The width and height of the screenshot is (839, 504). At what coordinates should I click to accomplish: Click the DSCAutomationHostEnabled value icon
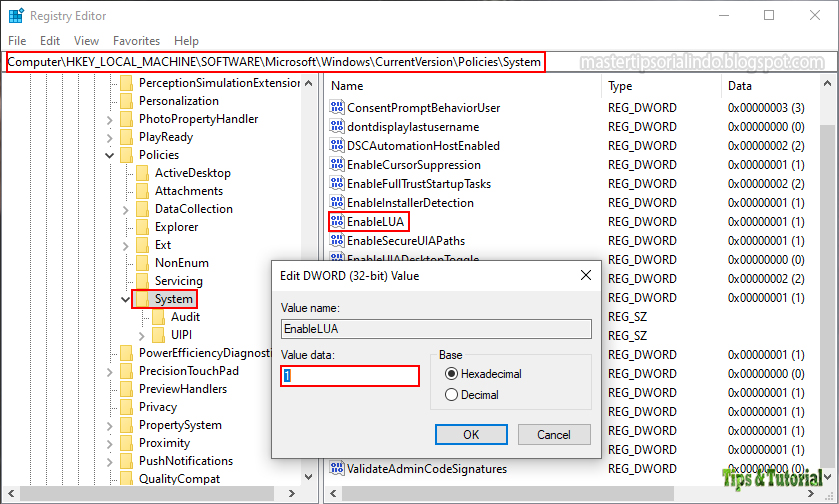click(337, 146)
